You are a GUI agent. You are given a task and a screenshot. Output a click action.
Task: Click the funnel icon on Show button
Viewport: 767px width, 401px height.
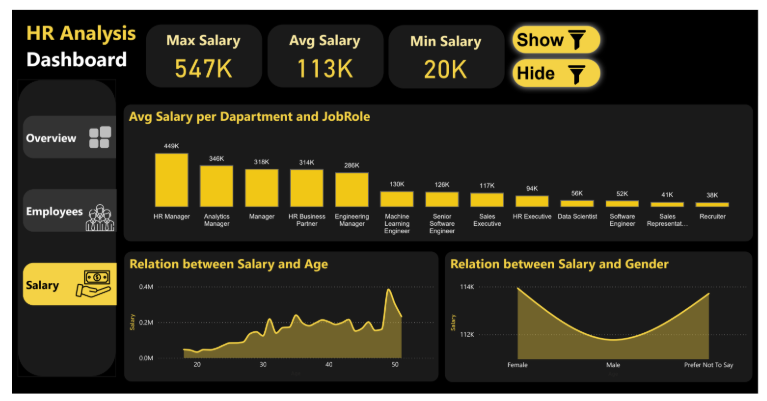coord(579,40)
